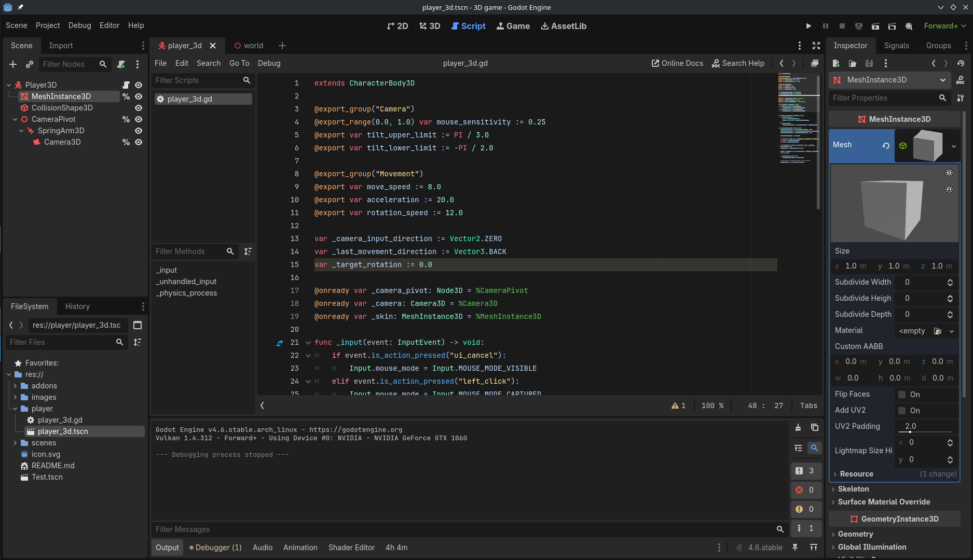Open the Material dropdown arrow
Screen dimensions: 973x560
[952, 331]
